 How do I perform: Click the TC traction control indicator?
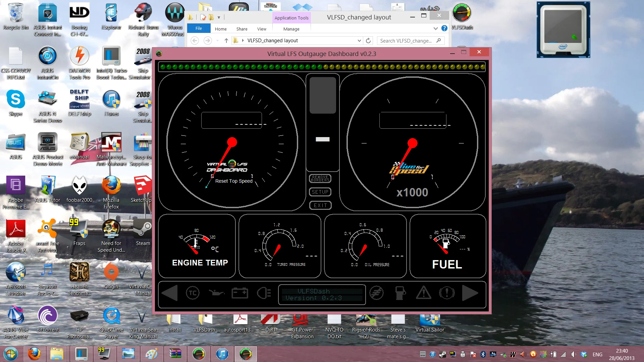[193, 293]
